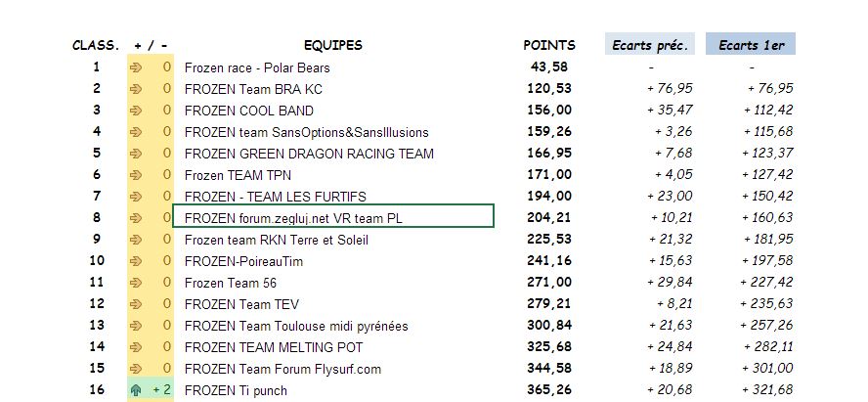Select the highlighted forum.zegluj.net VR team PL cell
Viewport: 868px width, 402px height.
(332, 218)
